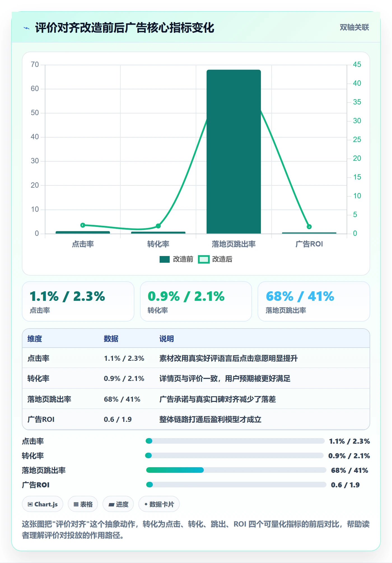392x563 pixels.
Task: Click the tall 落地页跳出率 bar in the chart
Action: pyautogui.click(x=234, y=152)
